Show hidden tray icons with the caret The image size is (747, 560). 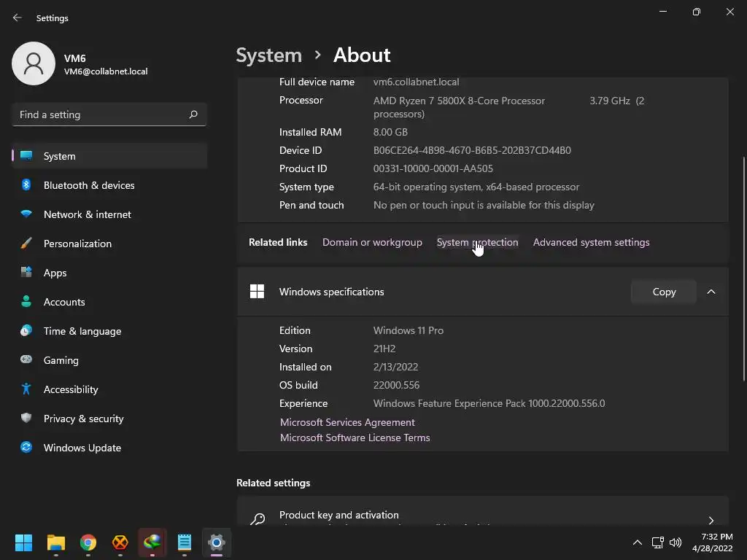[637, 542]
